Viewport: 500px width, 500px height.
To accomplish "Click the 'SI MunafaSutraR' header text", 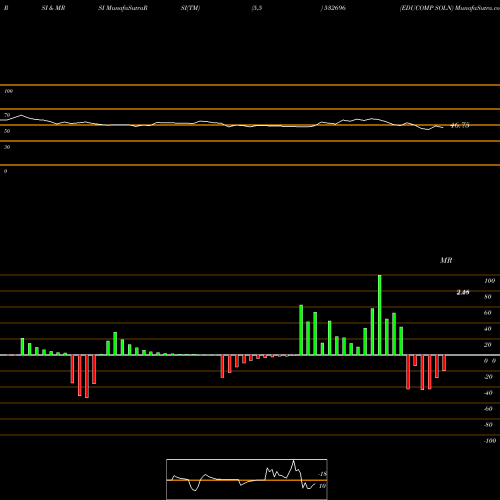I will pyautogui.click(x=123, y=8).
